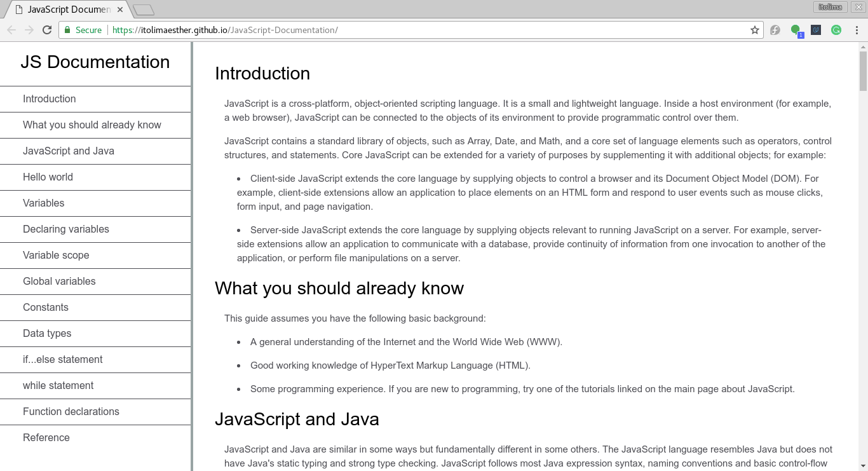Click the gray circular extension icon

[x=775, y=30]
